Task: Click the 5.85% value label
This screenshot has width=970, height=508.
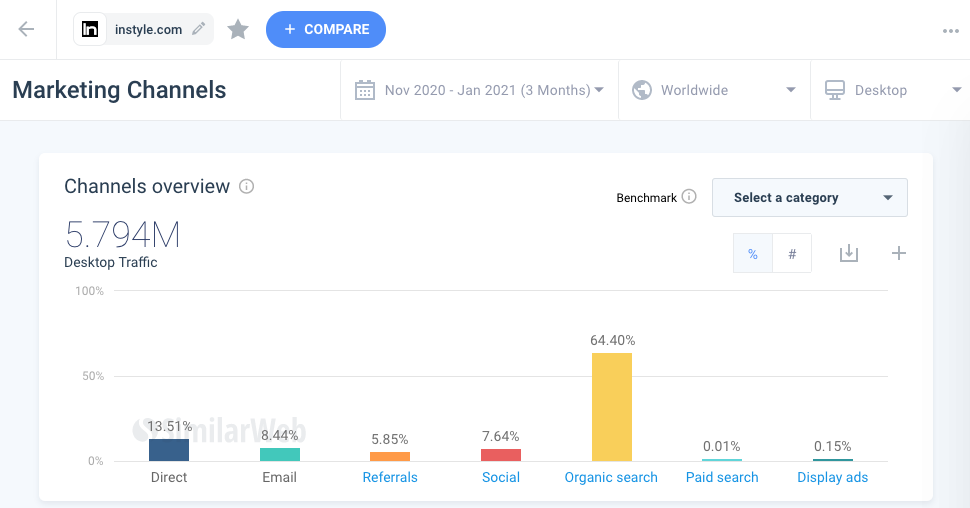Action: [x=390, y=439]
